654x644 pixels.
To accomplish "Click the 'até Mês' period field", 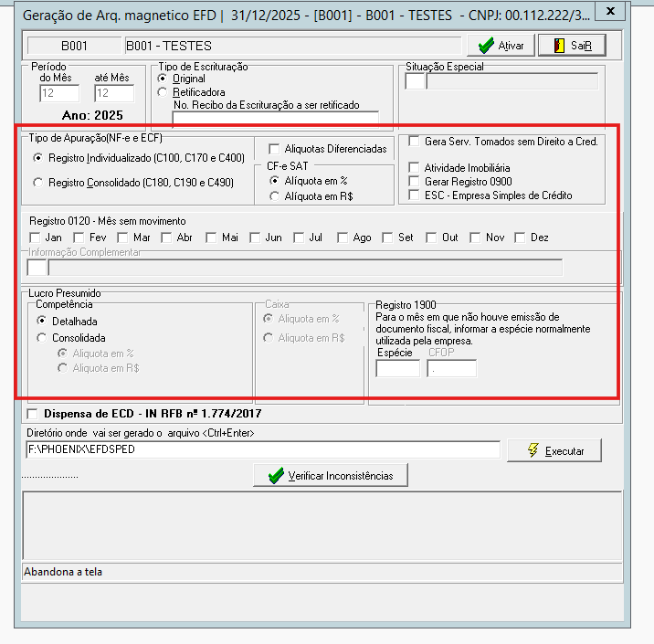I will point(114,93).
